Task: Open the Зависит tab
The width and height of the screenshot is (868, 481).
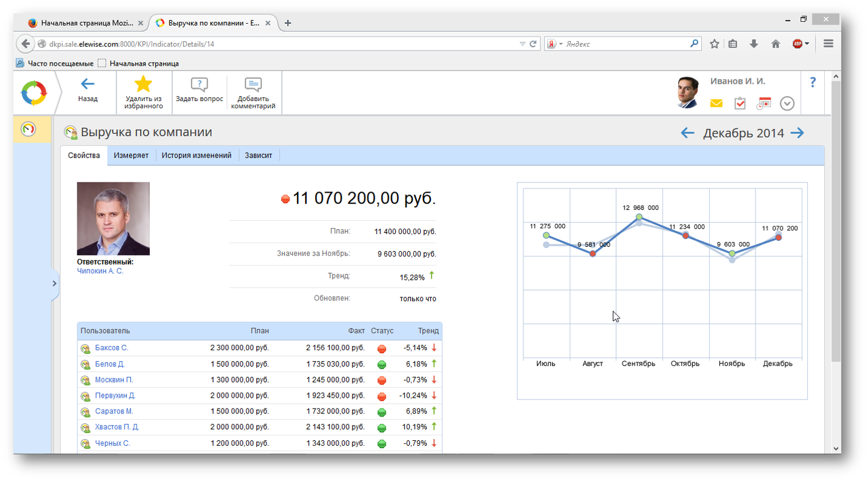Action: tap(259, 155)
